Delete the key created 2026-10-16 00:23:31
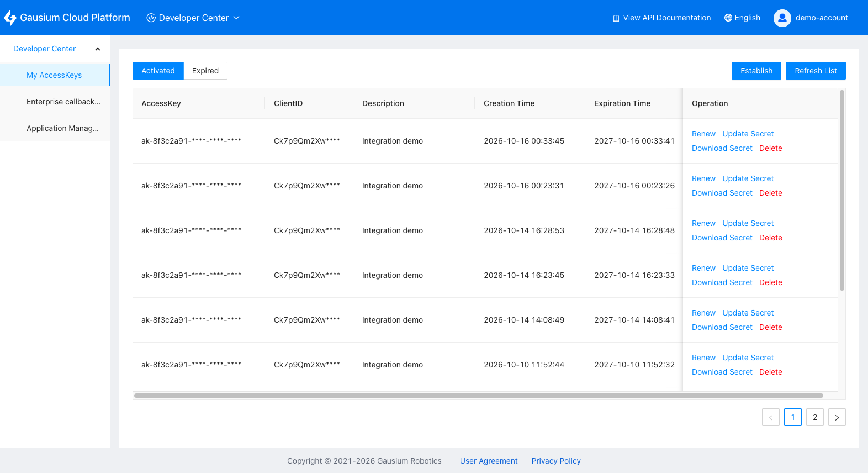The image size is (868, 473). tap(771, 193)
